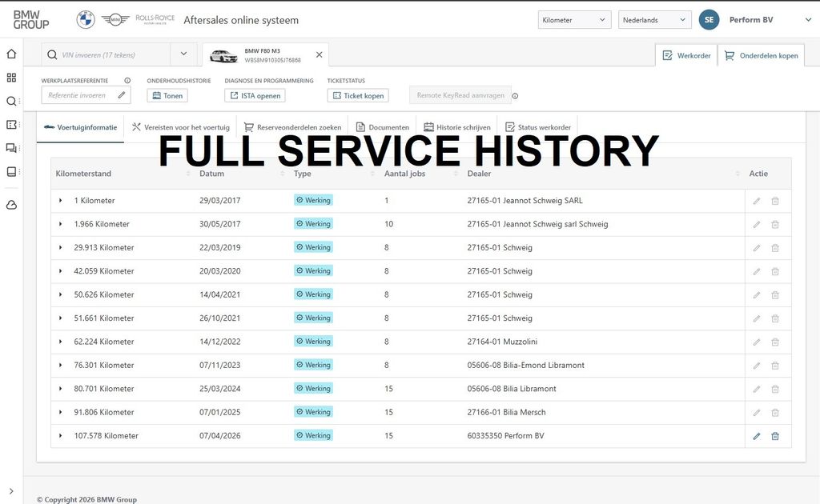Expand the 29.913 Kilometer row
Image resolution: width=820 pixels, height=504 pixels.
point(61,248)
